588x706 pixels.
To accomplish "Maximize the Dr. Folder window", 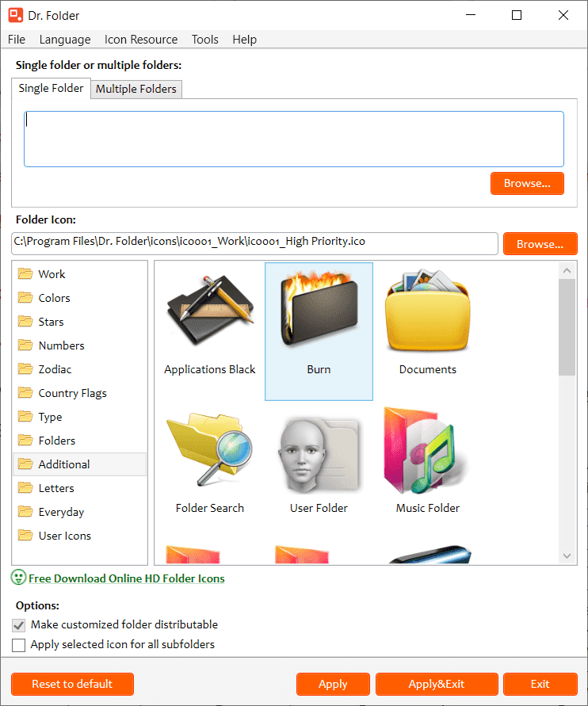I will (x=517, y=15).
